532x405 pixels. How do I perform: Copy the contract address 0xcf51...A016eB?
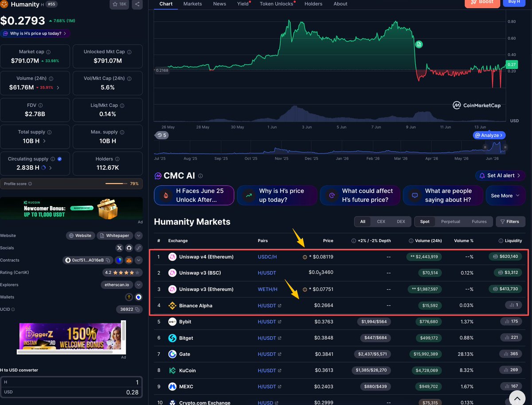pos(108,260)
